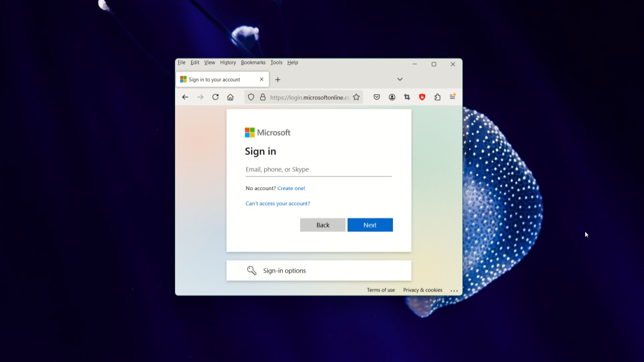Open the Privacy & cookies link
The width and height of the screenshot is (644, 362).
point(423,290)
